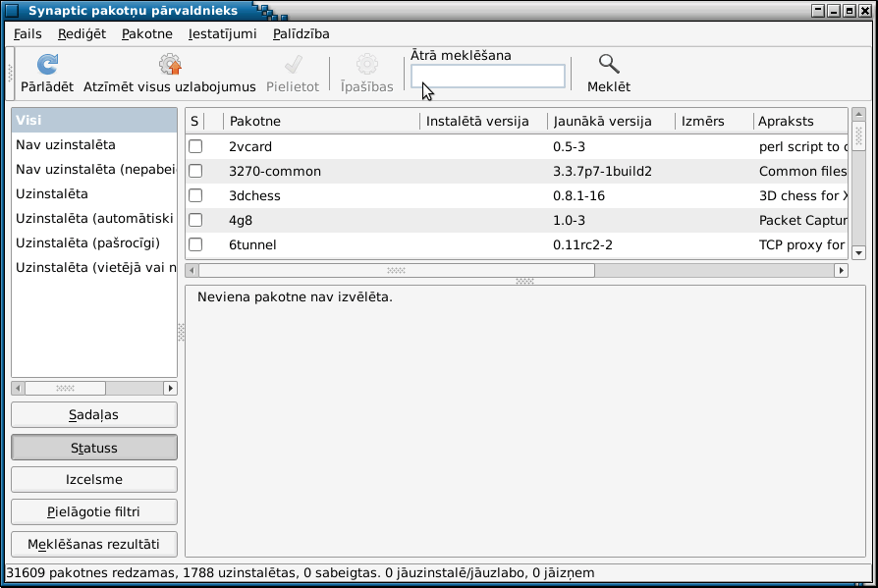The height and width of the screenshot is (588, 878).
Task: Click package list horizontal scrollbar left arrow
Action: tap(192, 271)
